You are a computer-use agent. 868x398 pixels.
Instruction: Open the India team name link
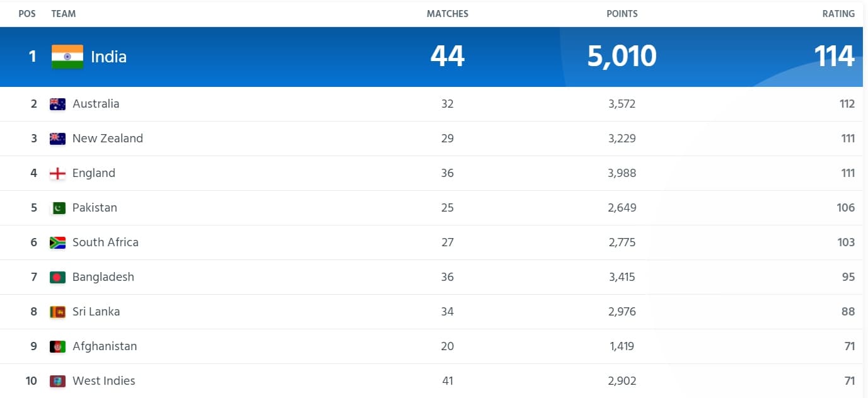coord(108,57)
